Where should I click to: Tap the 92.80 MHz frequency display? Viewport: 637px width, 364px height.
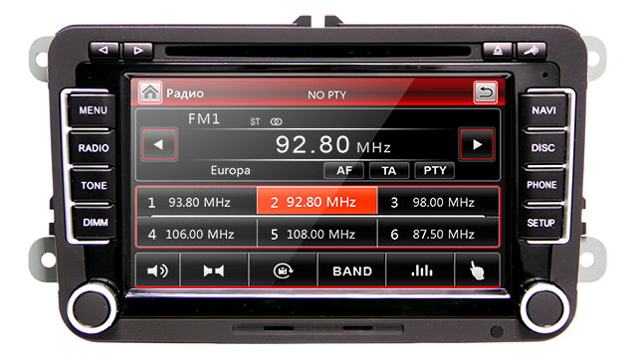(x=332, y=145)
